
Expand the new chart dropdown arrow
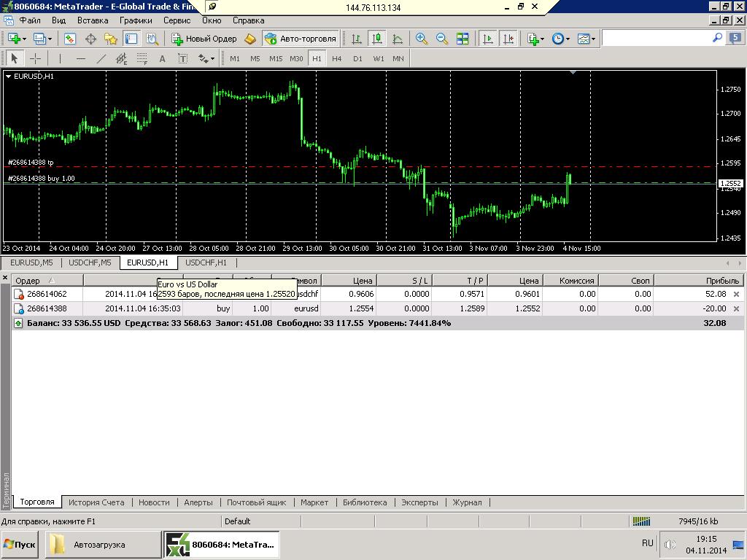tap(24, 39)
